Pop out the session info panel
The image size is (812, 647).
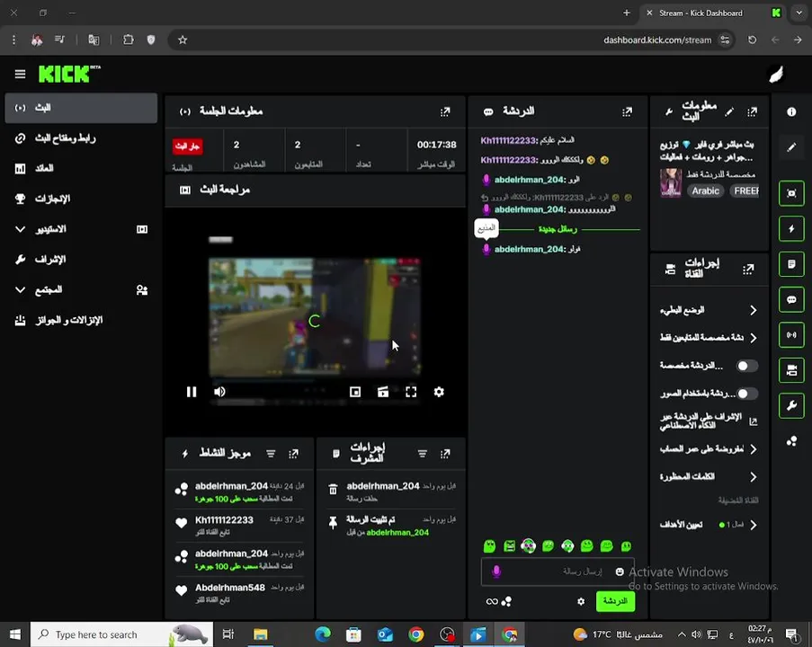click(445, 111)
